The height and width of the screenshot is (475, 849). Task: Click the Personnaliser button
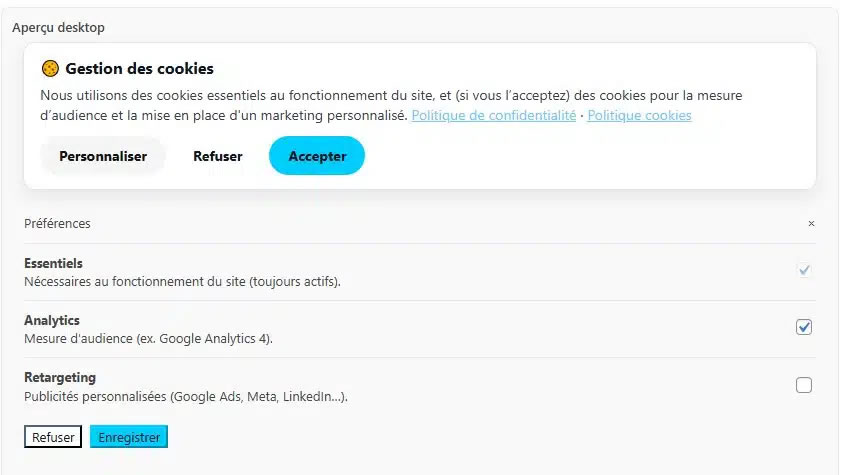click(103, 156)
